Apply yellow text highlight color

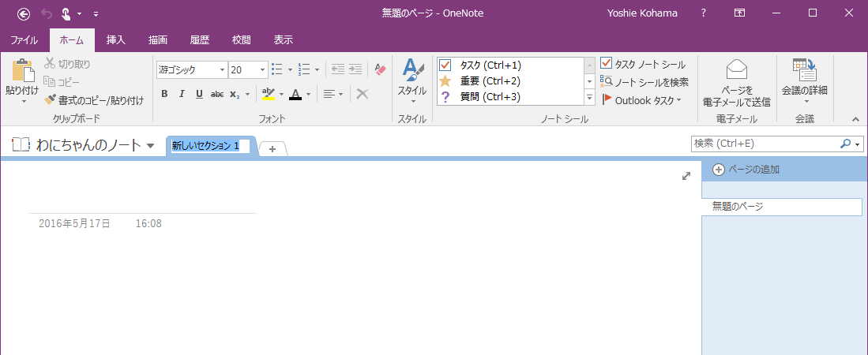pos(269,93)
